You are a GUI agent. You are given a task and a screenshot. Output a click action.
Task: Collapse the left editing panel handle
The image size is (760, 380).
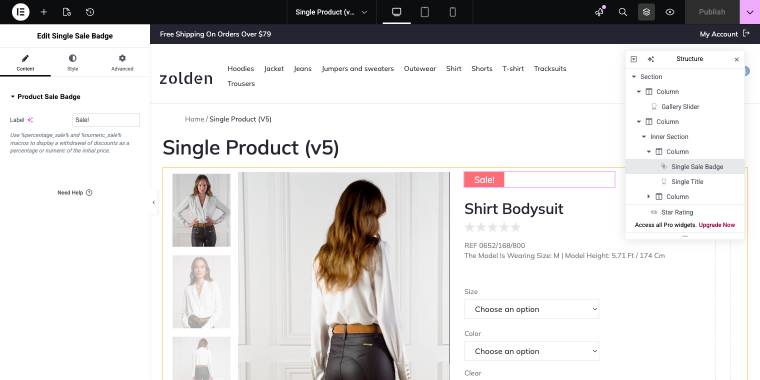click(x=154, y=203)
